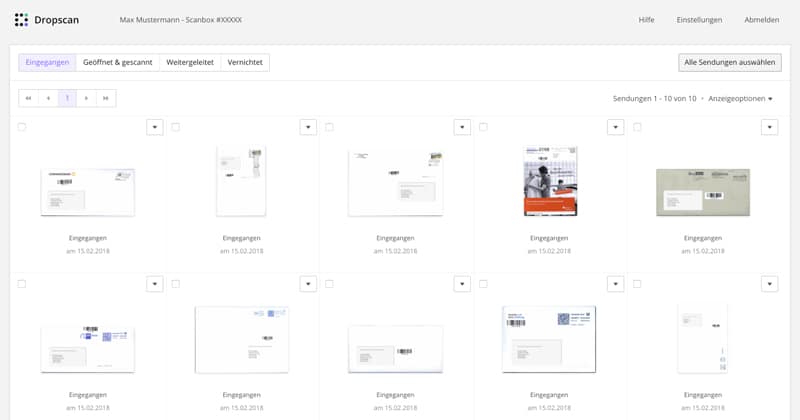Go to previous page arrow
This screenshot has width=800, height=420.
tap(48, 98)
